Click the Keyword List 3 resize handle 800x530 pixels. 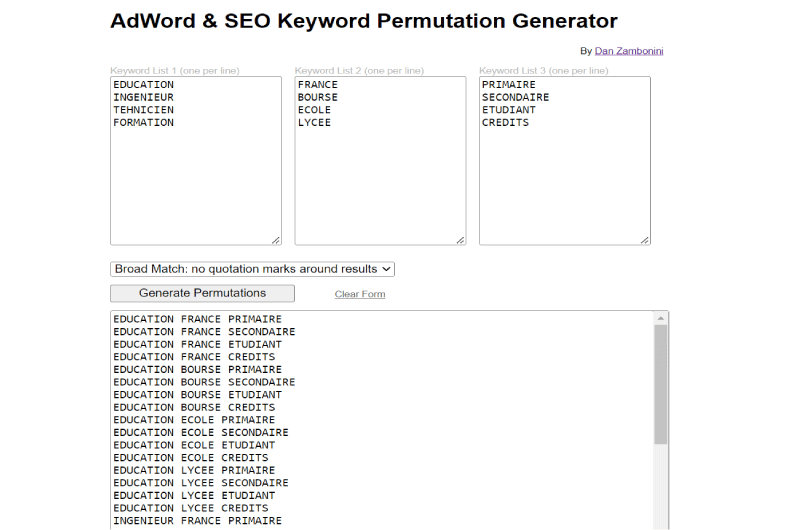645,240
